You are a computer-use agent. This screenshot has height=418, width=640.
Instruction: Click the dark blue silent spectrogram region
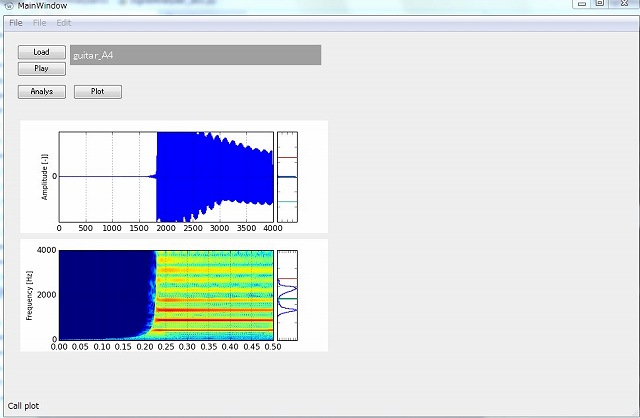[x=100, y=295]
